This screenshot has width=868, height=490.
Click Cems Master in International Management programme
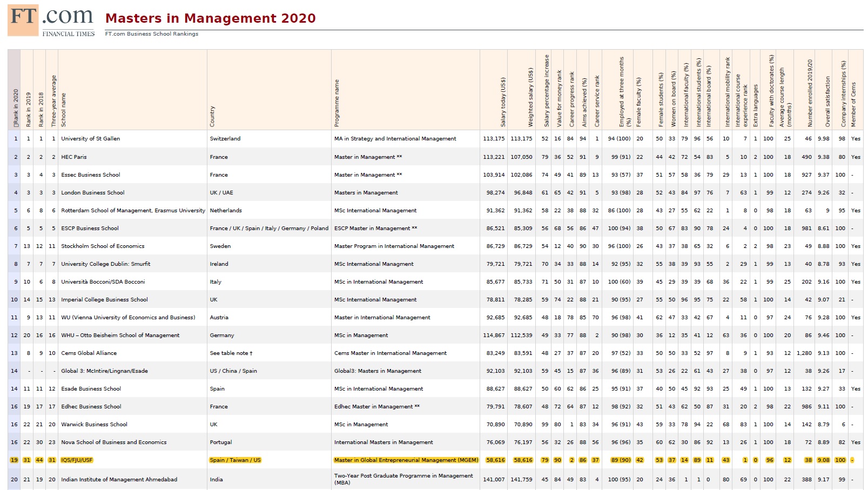click(x=391, y=353)
